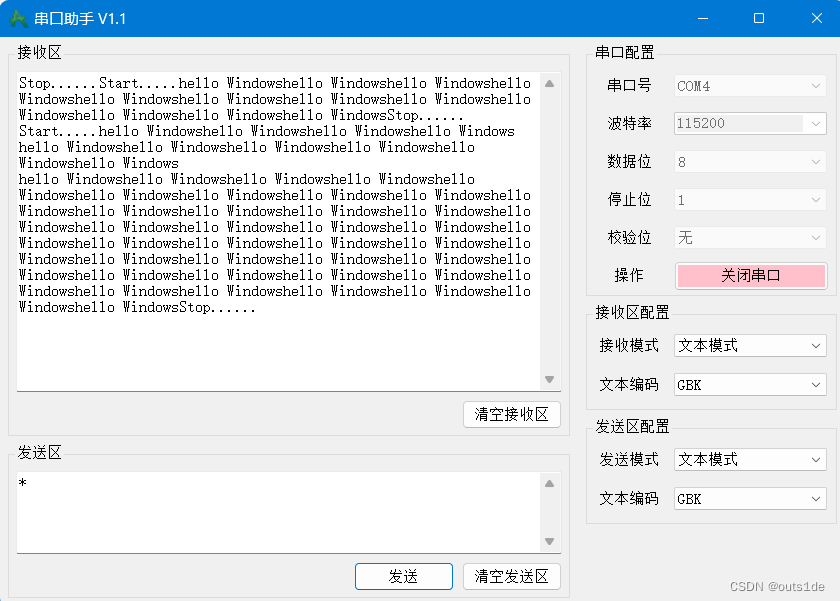Open the send area GBK encoding dropdown
840x601 pixels.
pos(749,498)
